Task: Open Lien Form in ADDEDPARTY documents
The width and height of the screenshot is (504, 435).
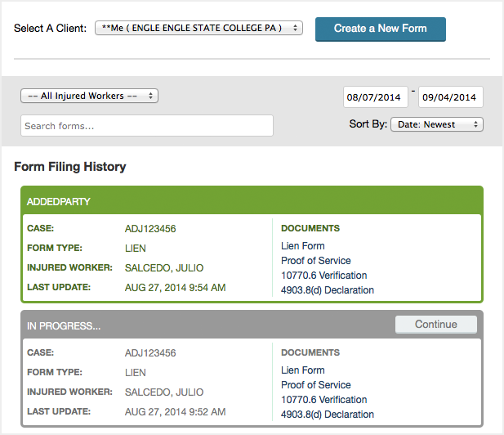Action: (x=303, y=246)
